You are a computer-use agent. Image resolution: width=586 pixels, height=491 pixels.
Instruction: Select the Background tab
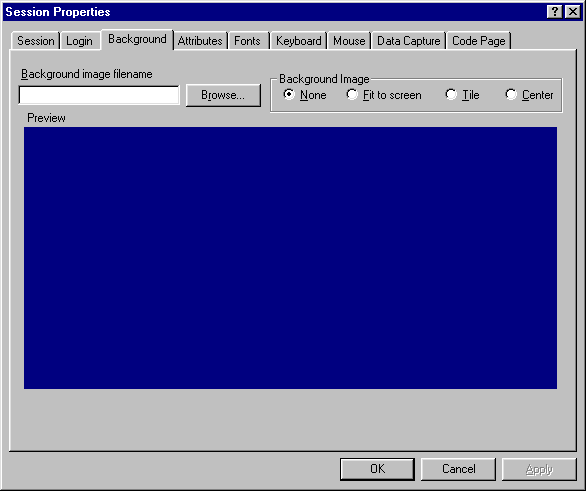point(137,39)
